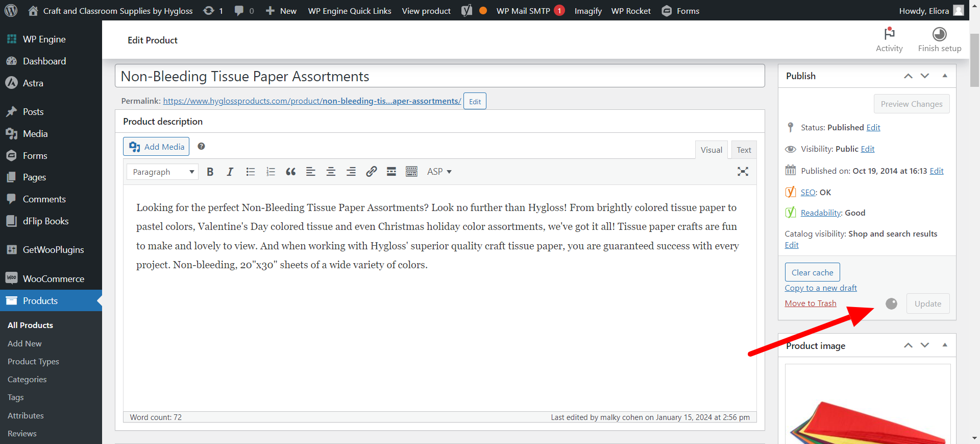
Task: Click the Add Media button
Action: coord(156,147)
